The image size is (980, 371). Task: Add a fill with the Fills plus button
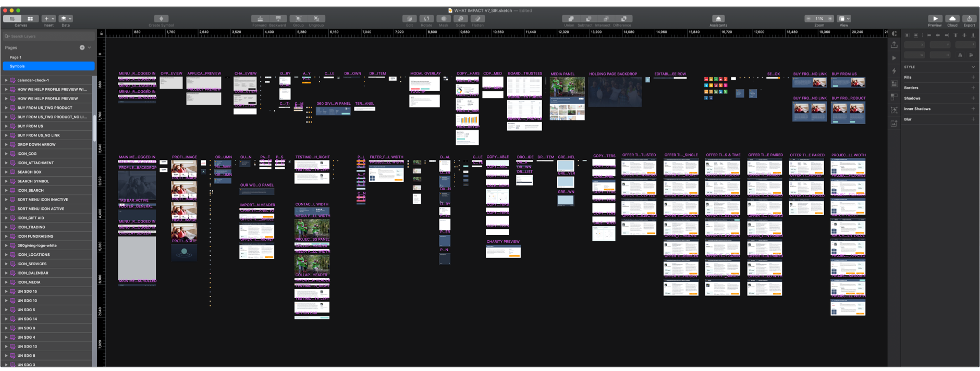coord(973,77)
